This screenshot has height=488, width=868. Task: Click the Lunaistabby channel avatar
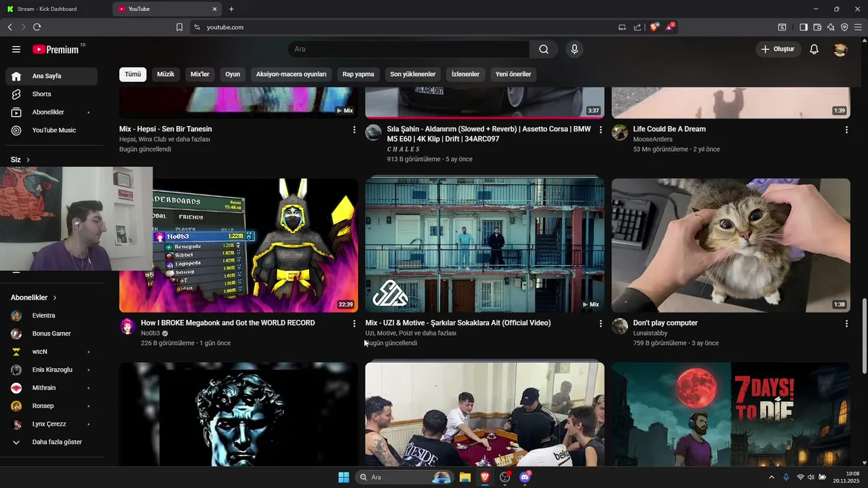click(x=620, y=326)
